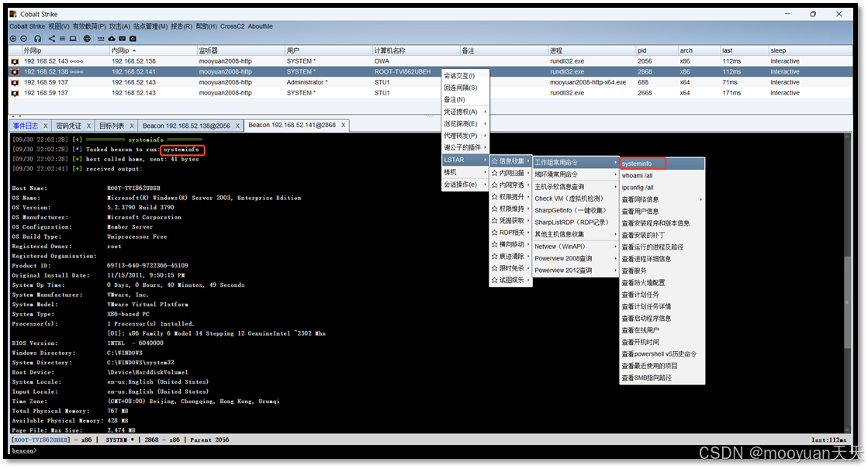This screenshot has width=868, height=469.
Task: Expand the ☆ 横向移动 submenu
Action: pyautogui.click(x=510, y=244)
